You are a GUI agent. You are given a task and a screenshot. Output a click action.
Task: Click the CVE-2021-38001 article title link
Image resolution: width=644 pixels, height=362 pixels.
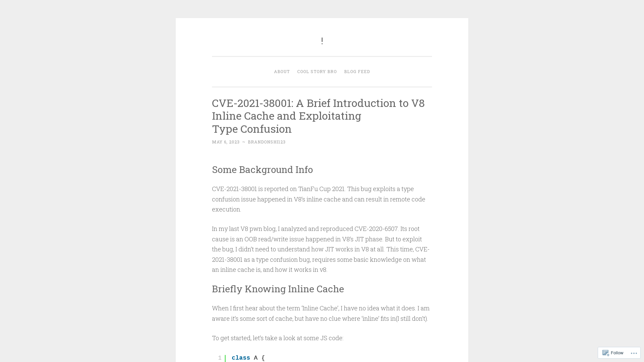click(318, 116)
